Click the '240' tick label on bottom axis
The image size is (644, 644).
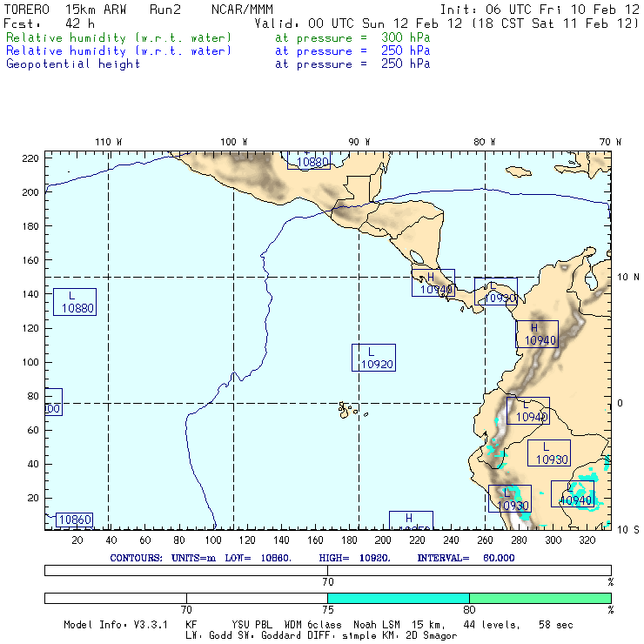pyautogui.click(x=451, y=540)
